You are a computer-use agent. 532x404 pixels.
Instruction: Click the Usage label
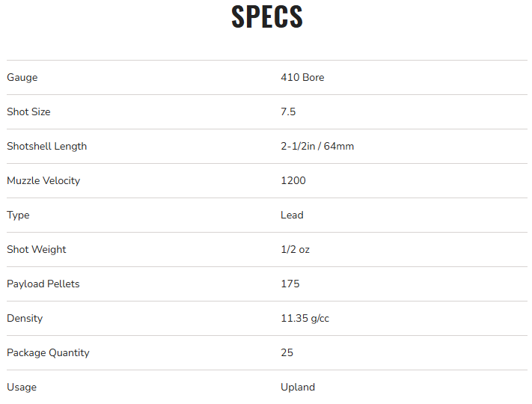(x=22, y=388)
